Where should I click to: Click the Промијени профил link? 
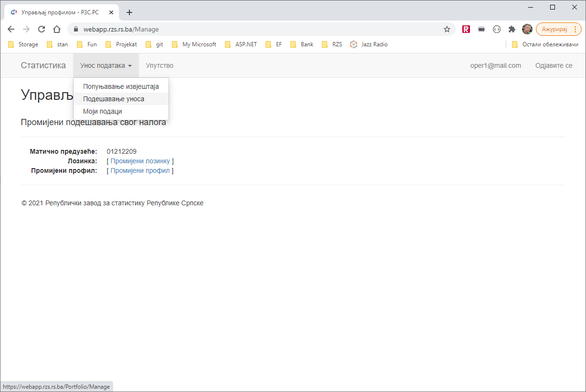pos(140,170)
